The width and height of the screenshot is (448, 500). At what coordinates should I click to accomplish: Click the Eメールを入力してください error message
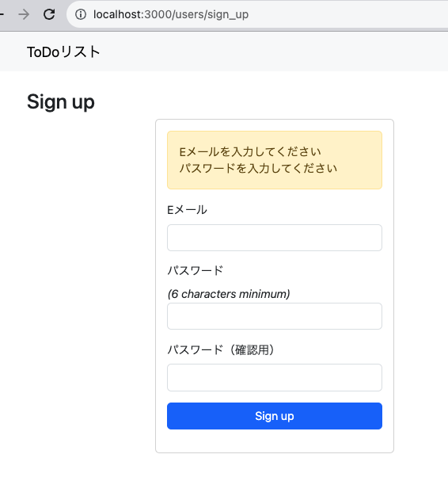250,152
